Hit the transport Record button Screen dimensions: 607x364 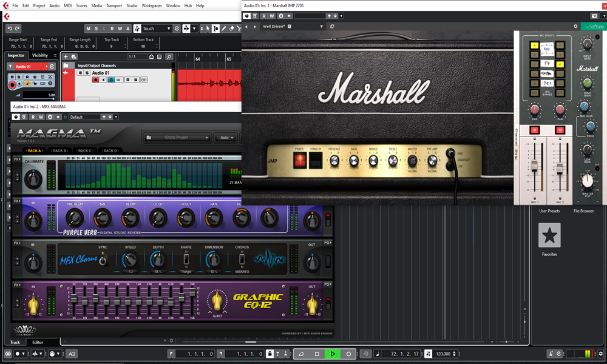click(x=348, y=354)
